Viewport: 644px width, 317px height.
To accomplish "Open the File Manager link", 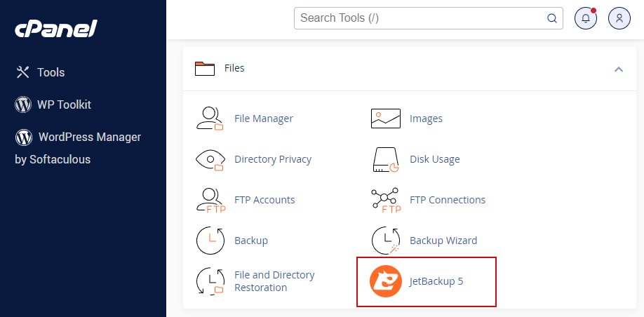I will 264,119.
